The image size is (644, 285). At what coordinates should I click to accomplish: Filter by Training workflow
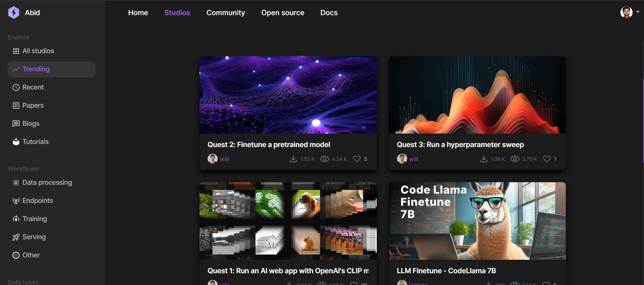point(51,219)
